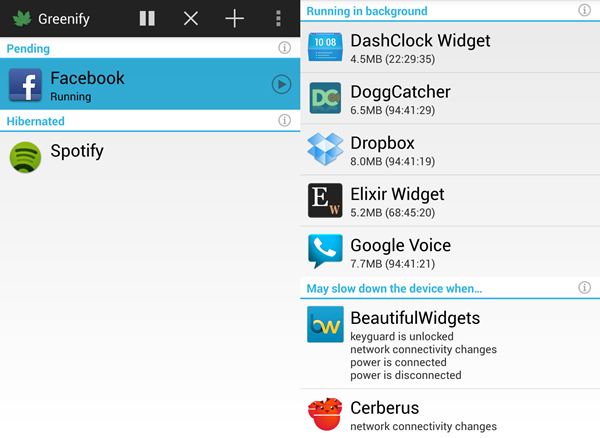600x438 pixels.
Task: Tap the Dropbox box icon
Action: tap(325, 149)
